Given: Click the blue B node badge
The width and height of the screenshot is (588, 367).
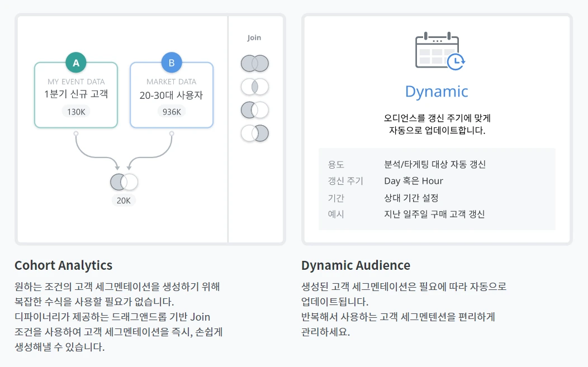Looking at the screenshot, I should coord(172,63).
